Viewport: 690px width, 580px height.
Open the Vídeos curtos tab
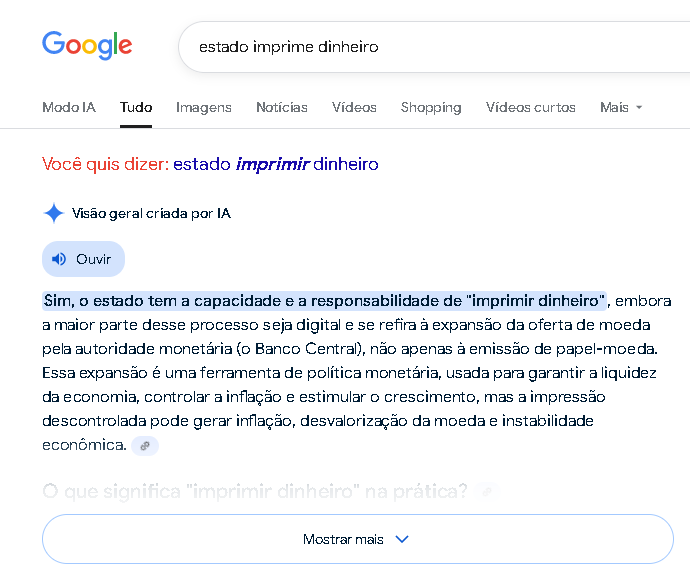point(531,107)
